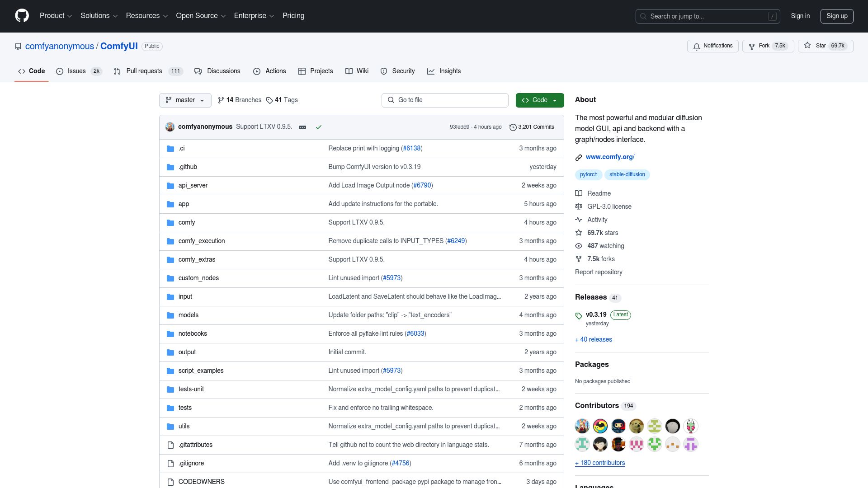Click the pytorch topic tag
Viewport: 868px width, 488px height.
(588, 174)
